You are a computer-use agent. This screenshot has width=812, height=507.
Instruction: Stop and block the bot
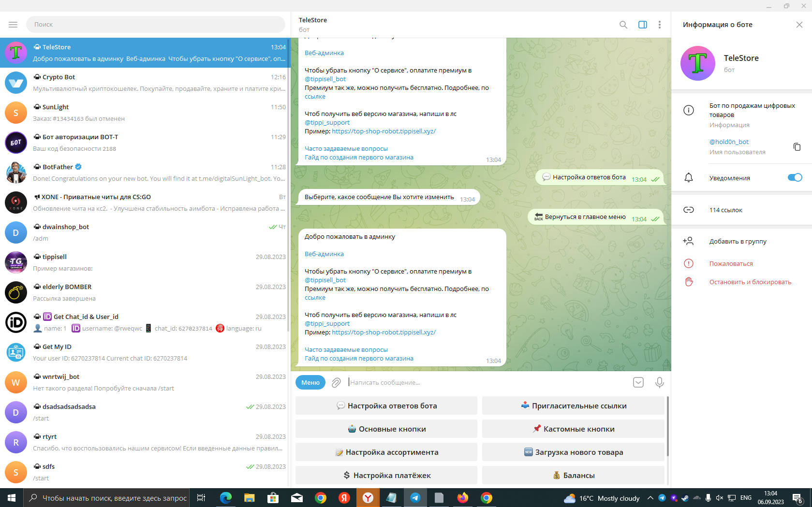pos(742,282)
